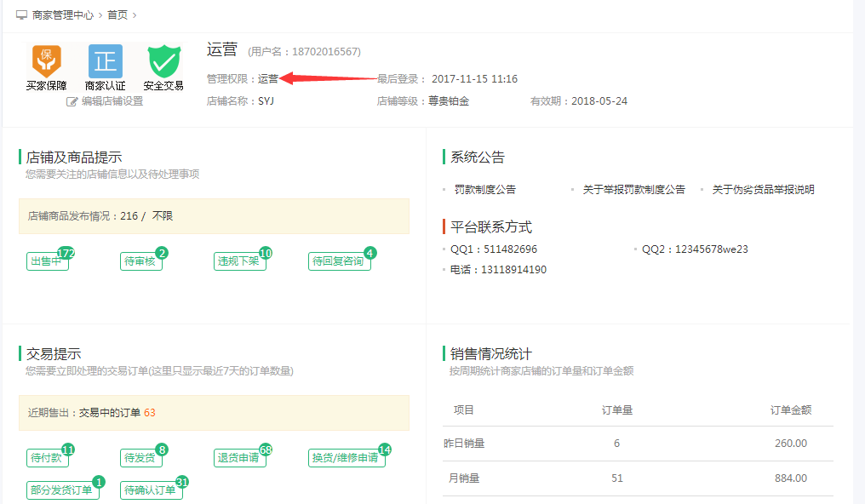Click the 商家认证 blue badge icon

pos(106,61)
